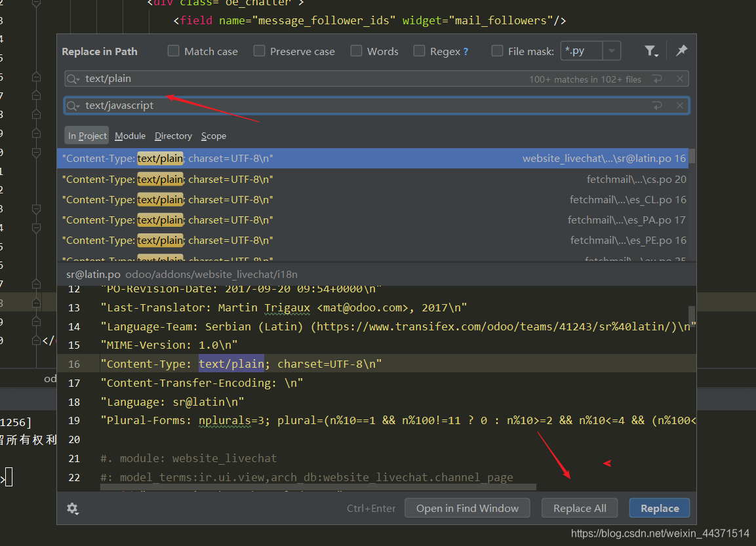The height and width of the screenshot is (546, 756).
Task: Click highlighted text/plain on preview line 16
Action: pos(231,364)
